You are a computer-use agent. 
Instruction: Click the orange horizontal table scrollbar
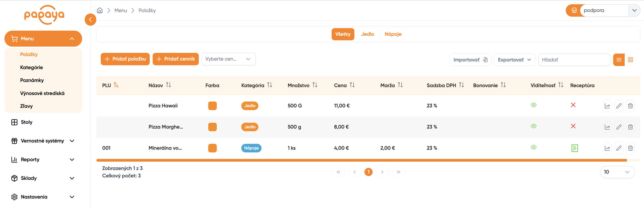click(362, 160)
